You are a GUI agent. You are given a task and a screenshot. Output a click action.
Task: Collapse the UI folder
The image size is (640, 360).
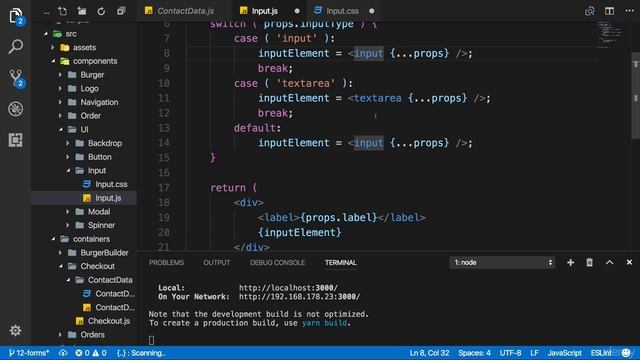[x=84, y=129]
